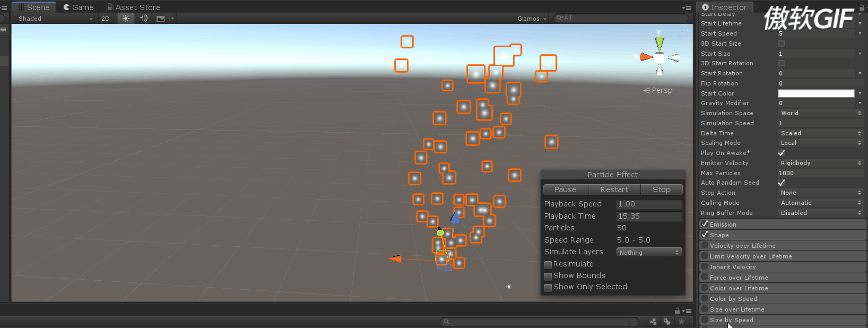
Task: Click the Playback Time field
Action: coord(649,216)
